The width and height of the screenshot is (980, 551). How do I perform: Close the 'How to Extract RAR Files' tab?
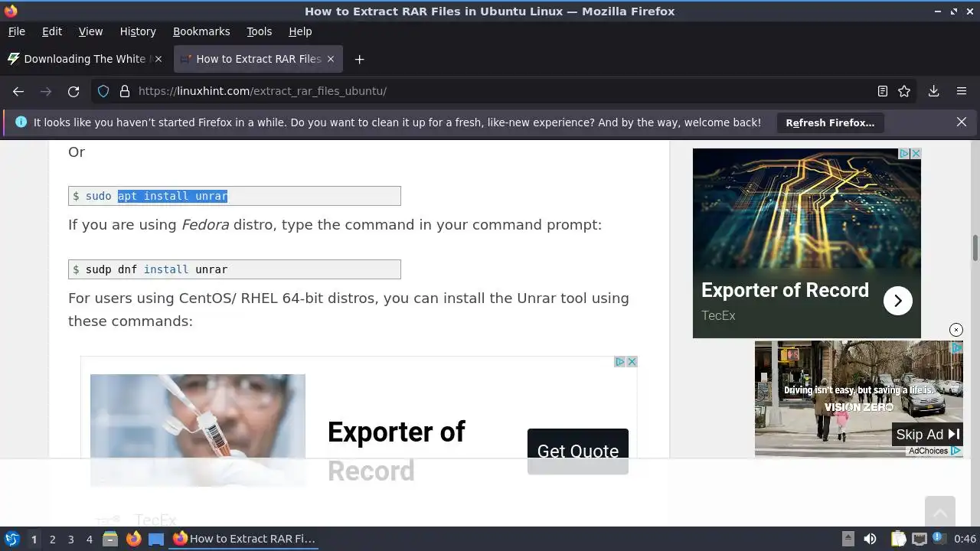pos(331,59)
